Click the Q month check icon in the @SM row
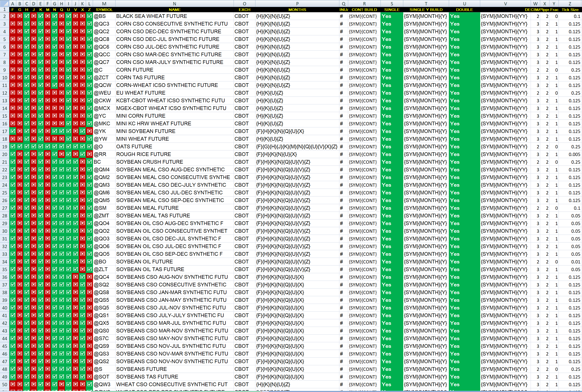Viewport: 582px width, 392px height. tap(62, 208)
